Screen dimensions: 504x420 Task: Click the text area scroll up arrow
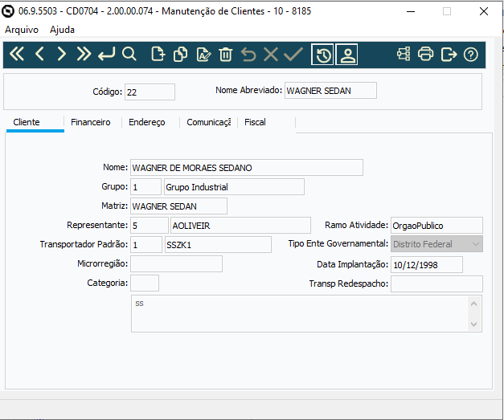pyautogui.click(x=473, y=304)
